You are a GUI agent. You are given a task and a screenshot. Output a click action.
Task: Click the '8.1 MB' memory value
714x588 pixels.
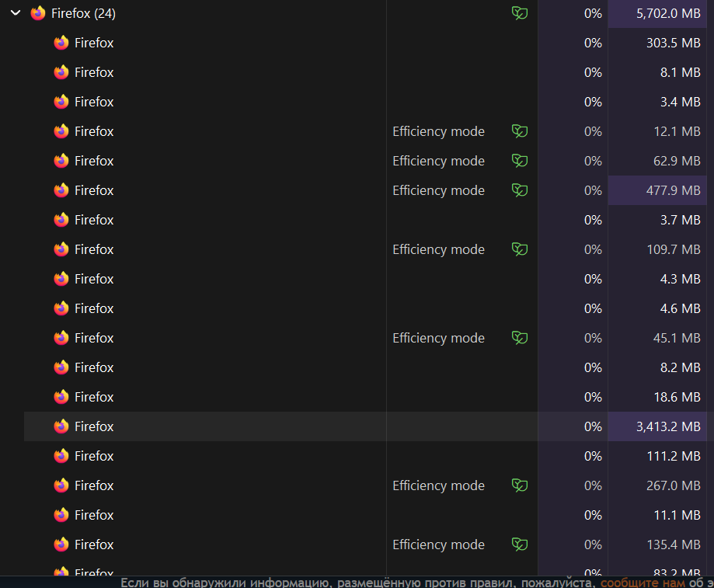point(681,72)
